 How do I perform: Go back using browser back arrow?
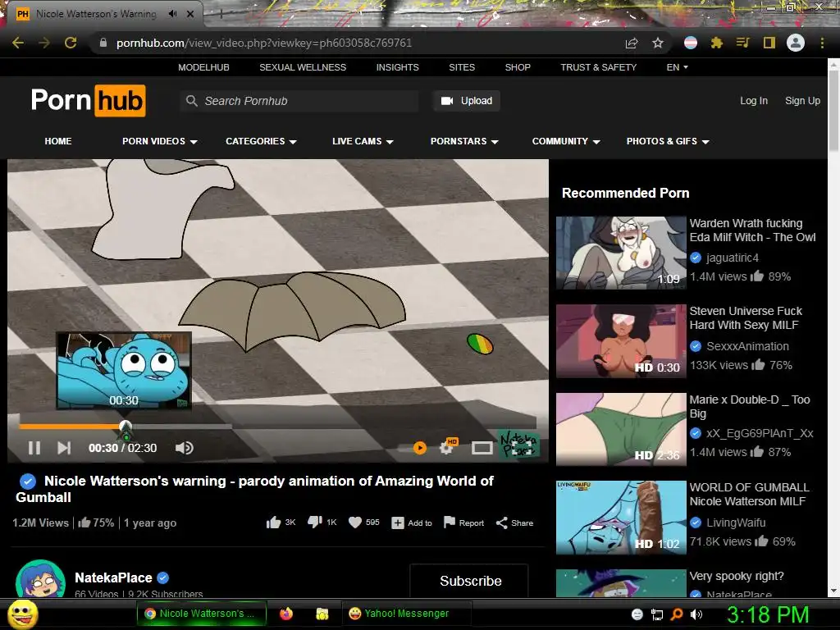point(18,43)
